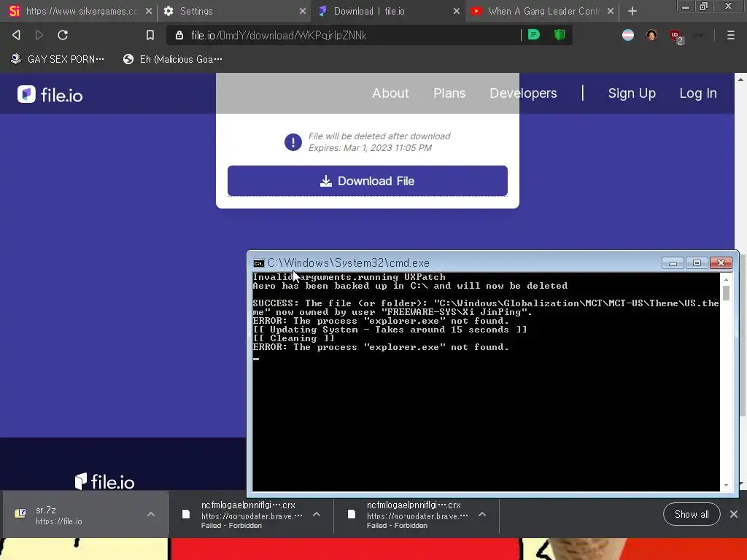
Task: Open the Plans page on file.io
Action: (x=449, y=93)
